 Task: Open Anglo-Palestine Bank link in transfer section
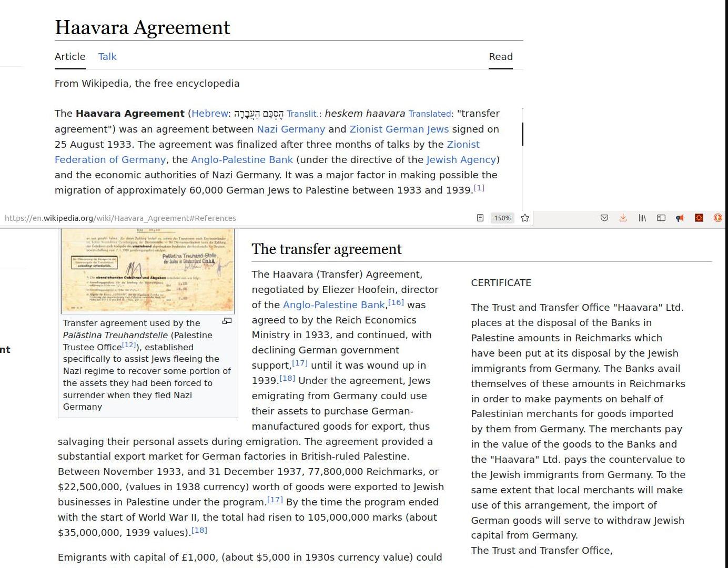point(334,305)
